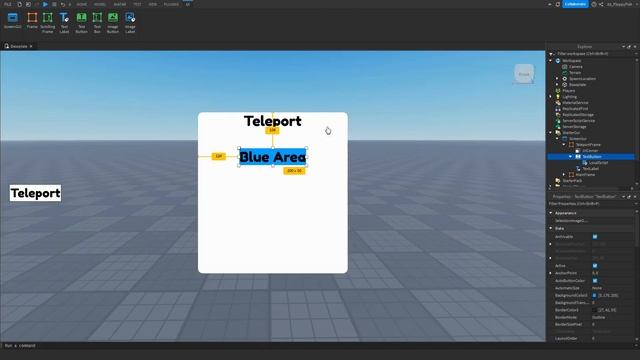Collapse the TeleportFrame node
Viewport: 640px width, 360px height.
564,144
